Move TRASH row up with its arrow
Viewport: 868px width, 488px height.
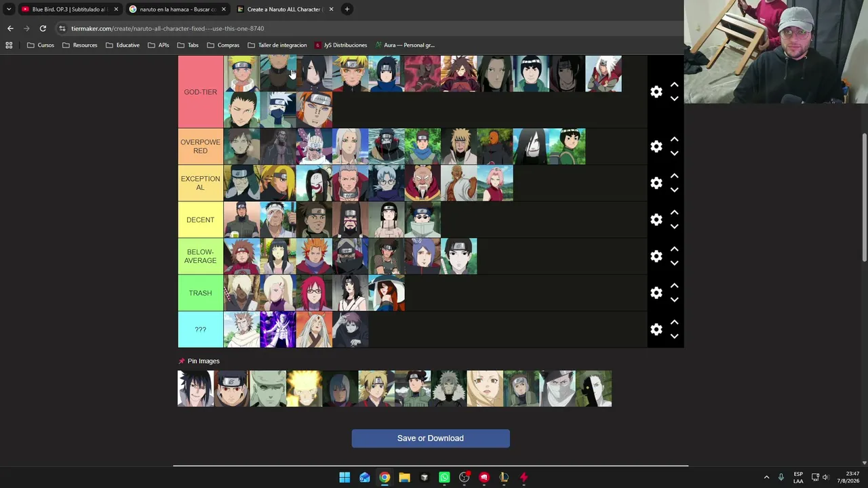(674, 286)
